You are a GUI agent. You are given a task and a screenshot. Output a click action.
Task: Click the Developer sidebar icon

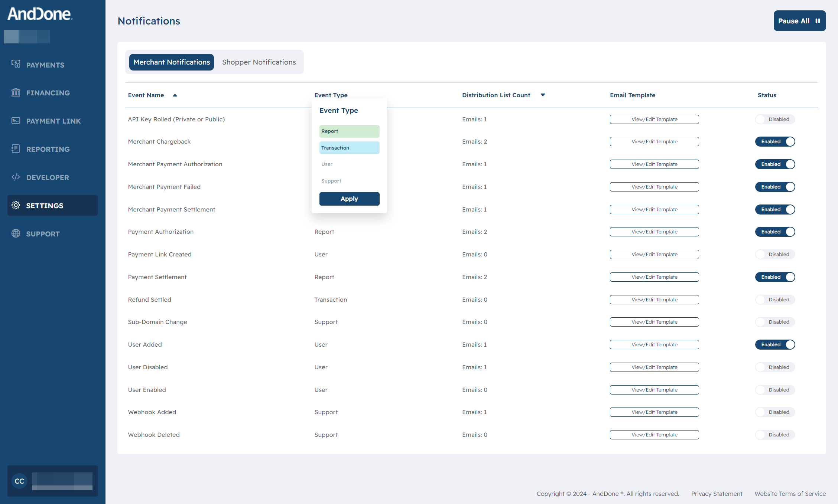[x=16, y=177]
